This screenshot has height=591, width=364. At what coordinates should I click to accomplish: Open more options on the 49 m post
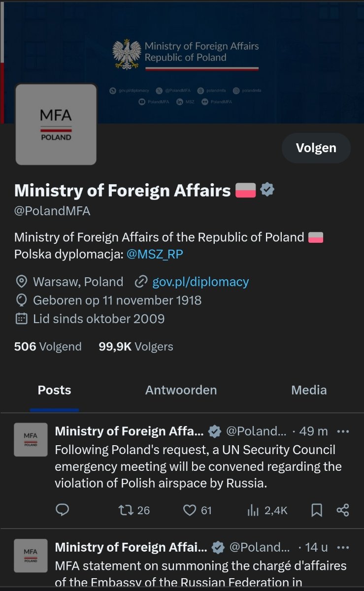343,431
